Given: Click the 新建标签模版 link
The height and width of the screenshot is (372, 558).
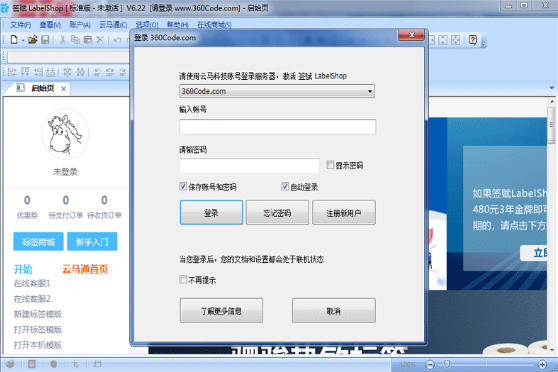Looking at the screenshot, I should pyautogui.click(x=38, y=314).
